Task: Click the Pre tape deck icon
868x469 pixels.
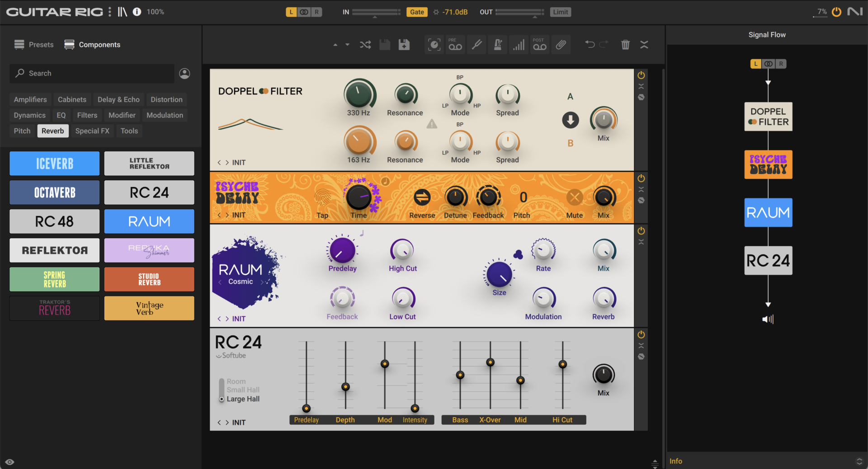Action: (x=455, y=45)
